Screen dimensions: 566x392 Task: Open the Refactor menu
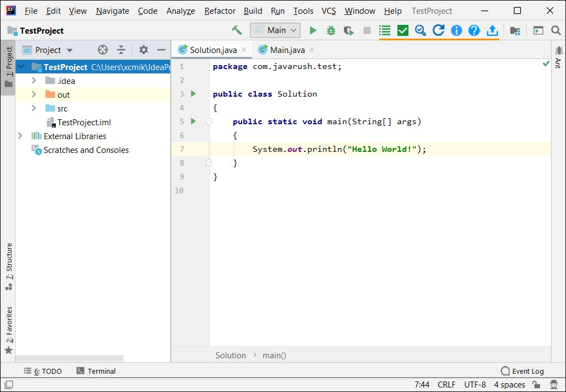[x=219, y=11]
